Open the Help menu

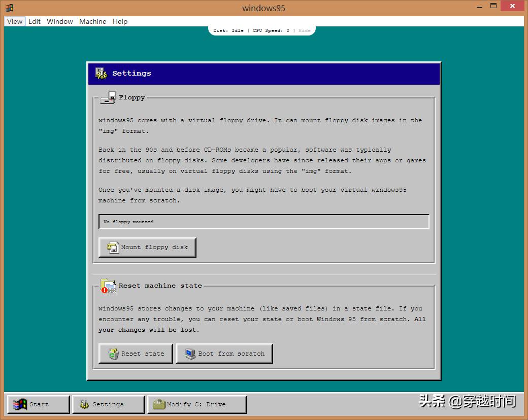coord(120,21)
